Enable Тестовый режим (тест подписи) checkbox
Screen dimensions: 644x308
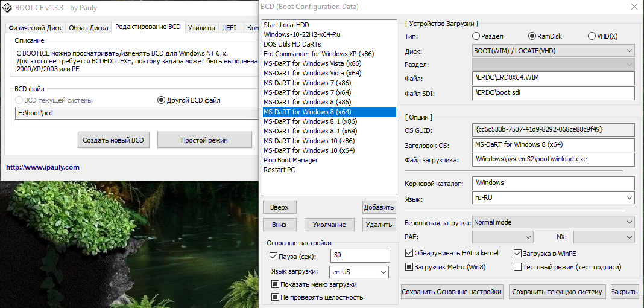point(517,267)
